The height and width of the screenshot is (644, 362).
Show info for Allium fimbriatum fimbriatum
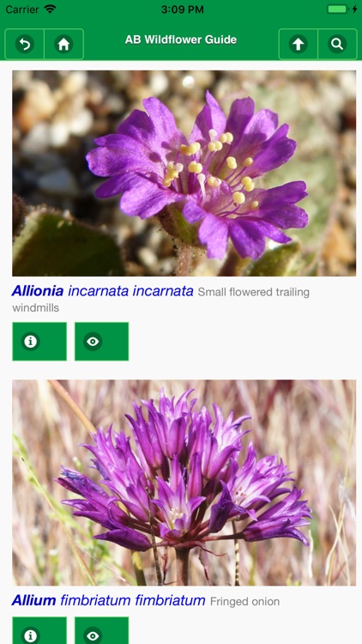click(39, 630)
